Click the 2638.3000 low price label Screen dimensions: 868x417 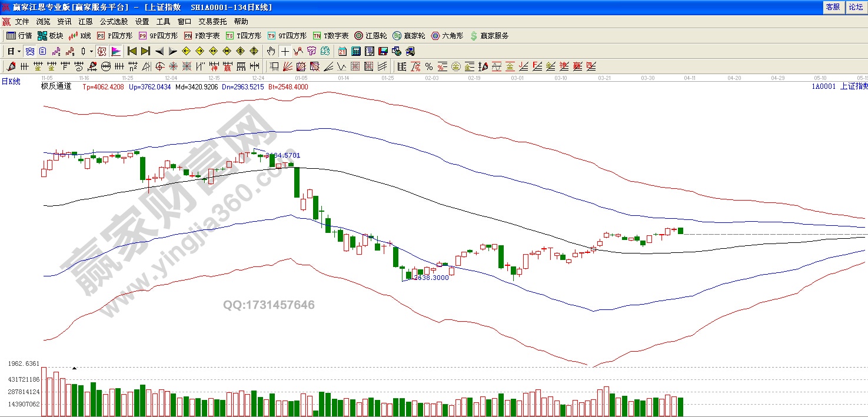click(x=431, y=278)
